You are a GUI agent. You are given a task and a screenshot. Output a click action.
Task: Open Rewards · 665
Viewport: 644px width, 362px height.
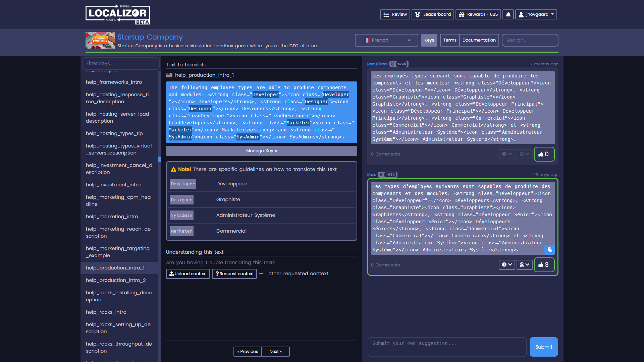pyautogui.click(x=478, y=14)
